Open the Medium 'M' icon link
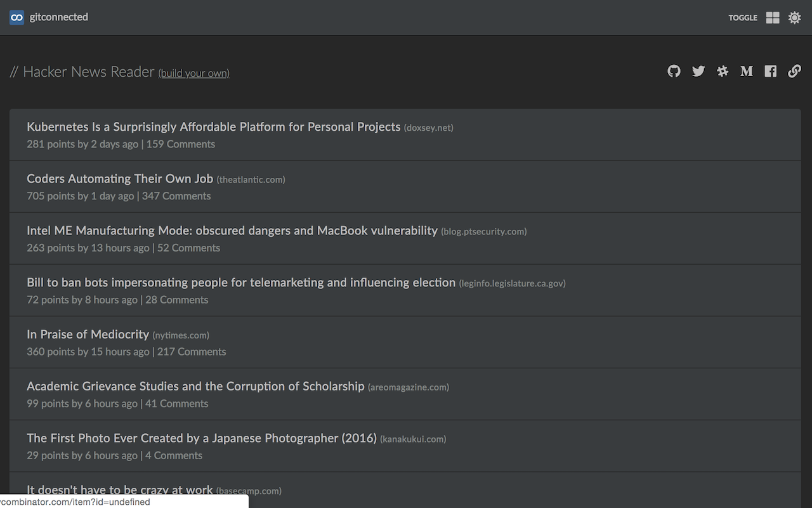Image resolution: width=812 pixels, height=508 pixels. [747, 71]
